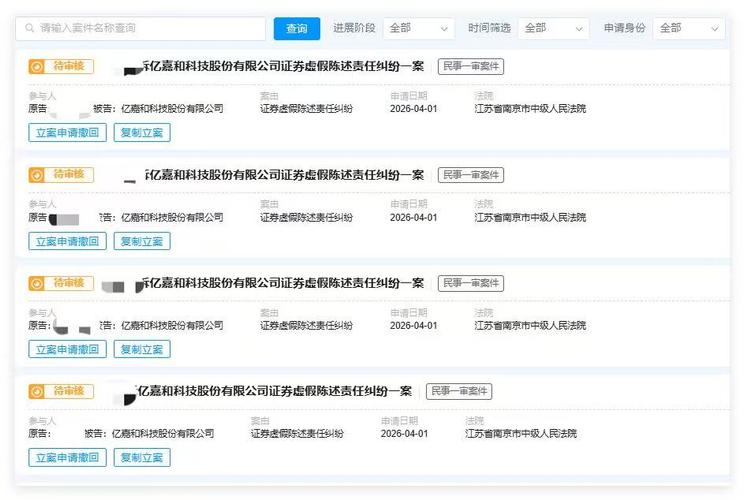Click the blue 查询 button
This screenshot has height=500, width=744.
297,28
